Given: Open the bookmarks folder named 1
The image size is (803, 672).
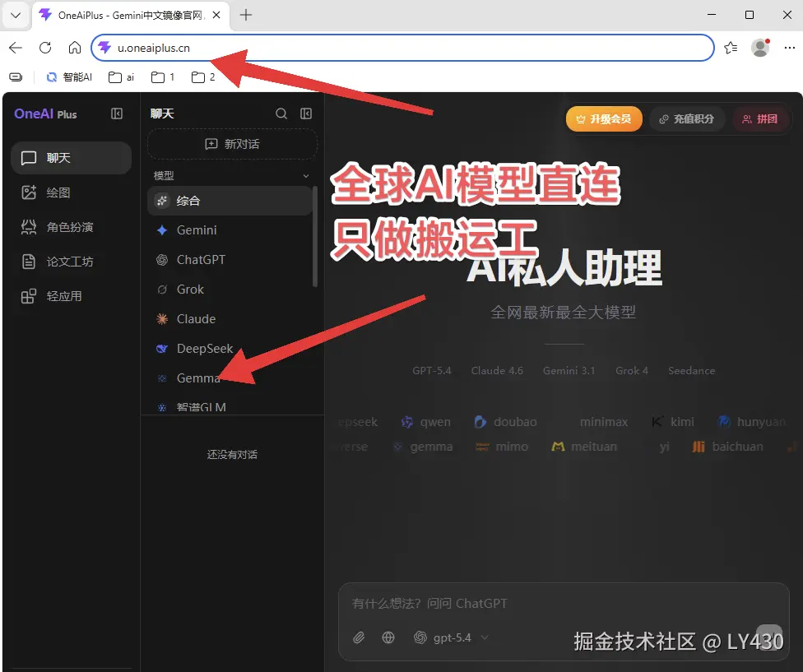Looking at the screenshot, I should 162,76.
